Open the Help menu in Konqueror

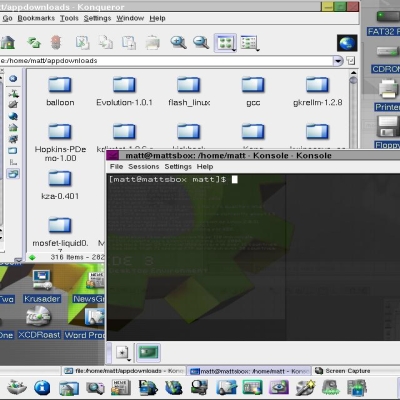[x=157, y=18]
